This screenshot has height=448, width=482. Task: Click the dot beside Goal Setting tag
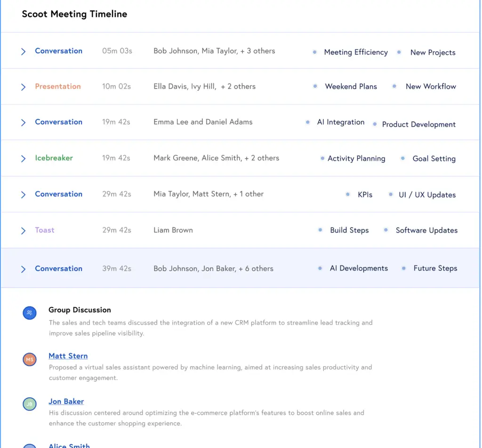[x=403, y=159]
